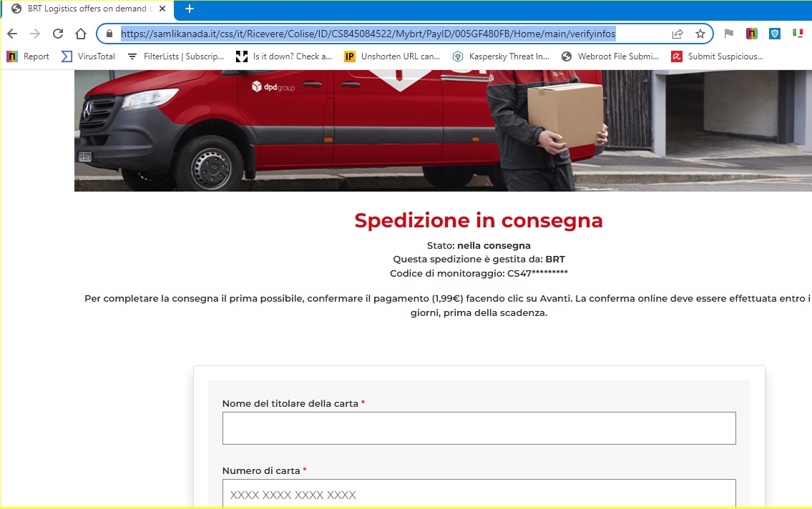Image resolution: width=812 pixels, height=509 pixels.
Task: Open the Report bookmark
Action: click(x=29, y=56)
